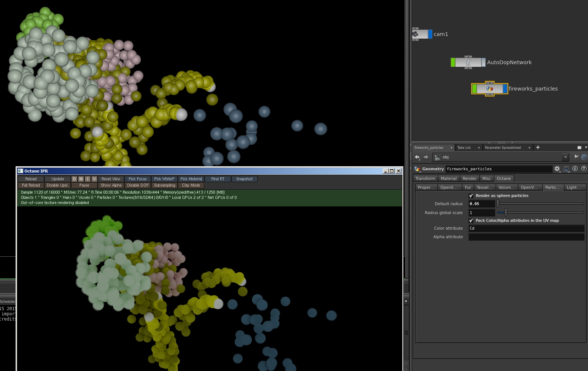588x371 pixels.
Task: Click the Radius global scale slider handle
Action: click(x=506, y=213)
